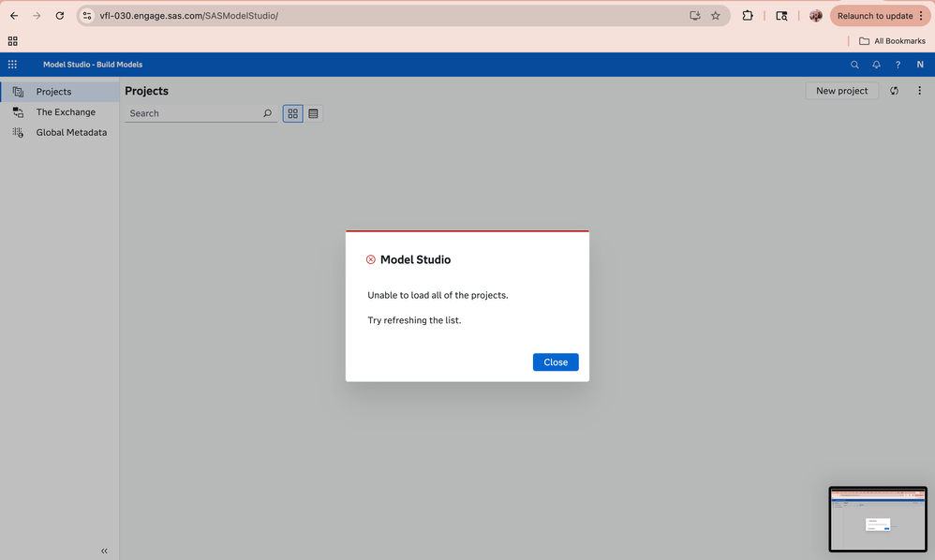Open the Projects more options menu
The image size is (935, 560).
click(x=919, y=91)
